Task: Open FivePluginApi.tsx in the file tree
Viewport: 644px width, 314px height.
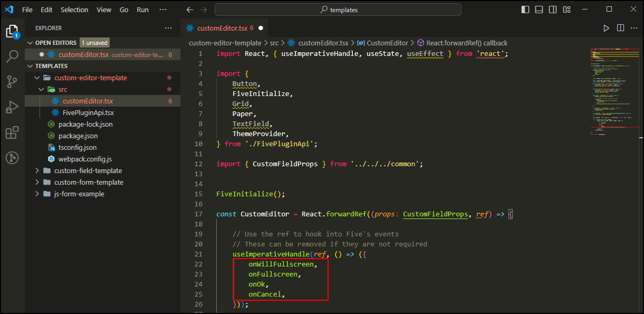Action: click(88, 112)
